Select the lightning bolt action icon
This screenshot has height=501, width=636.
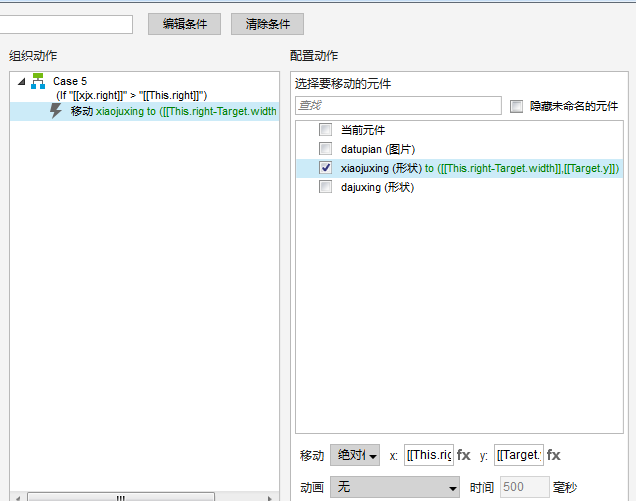coord(56,111)
